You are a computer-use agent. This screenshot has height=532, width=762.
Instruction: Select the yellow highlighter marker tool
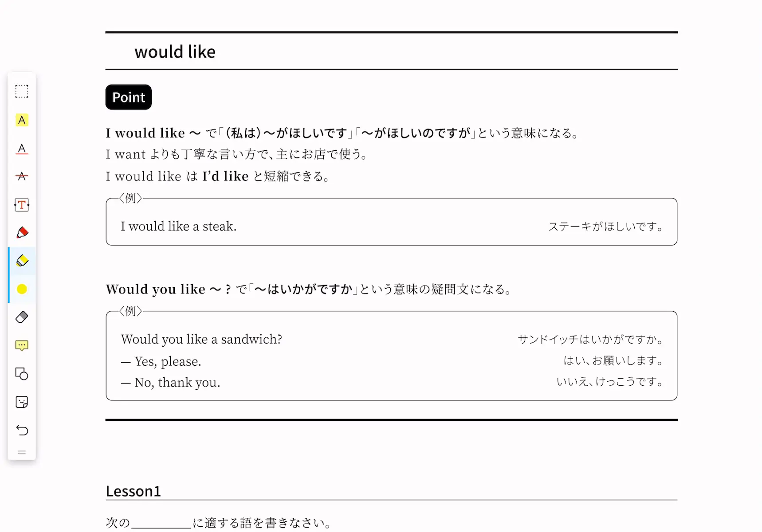click(x=22, y=261)
